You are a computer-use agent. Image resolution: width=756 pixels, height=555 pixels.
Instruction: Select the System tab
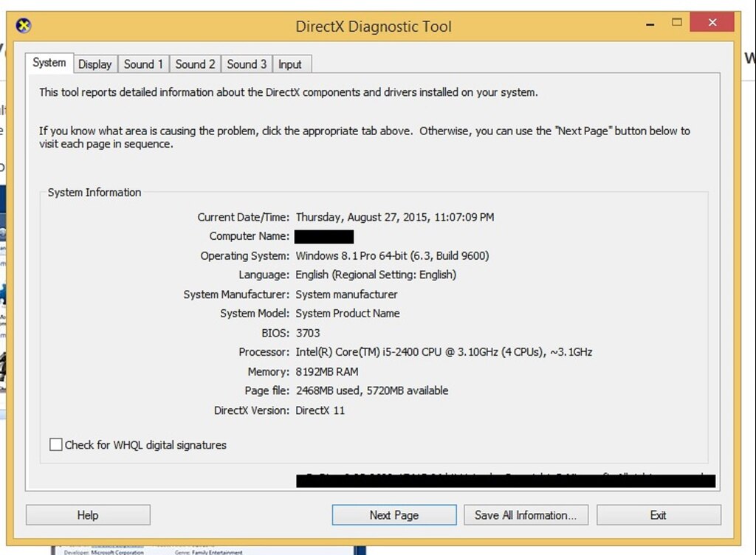49,63
